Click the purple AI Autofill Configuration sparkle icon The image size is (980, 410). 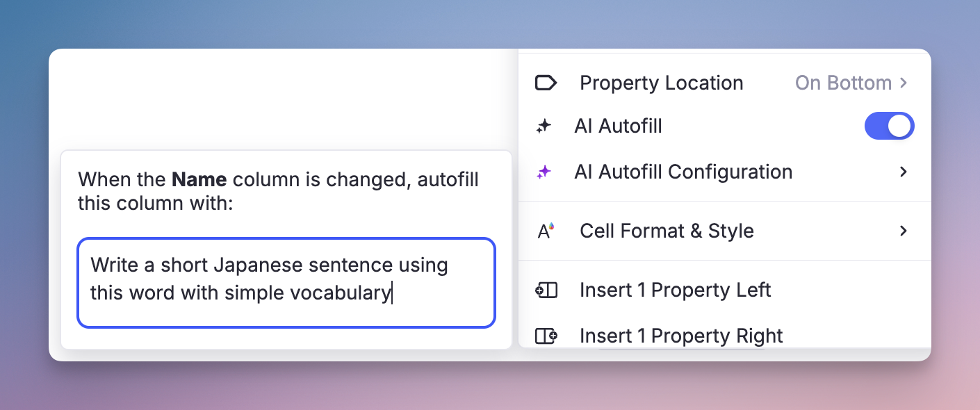point(544,172)
